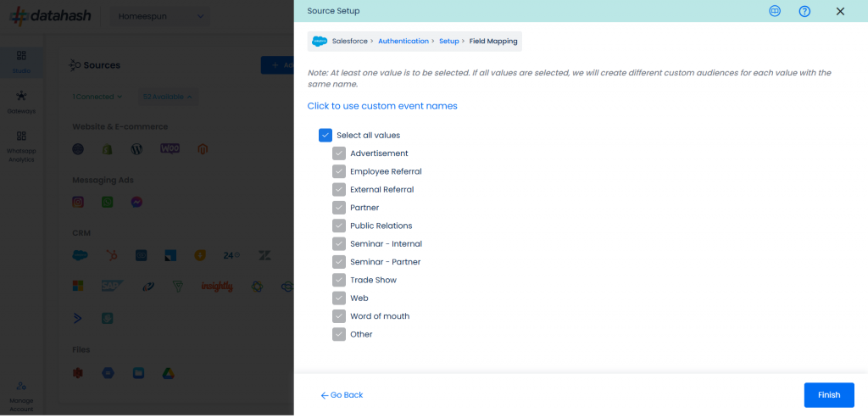Viewport: 868px width, 418px height.
Task: Toggle the Select all values checkbox
Action: pyautogui.click(x=325, y=135)
